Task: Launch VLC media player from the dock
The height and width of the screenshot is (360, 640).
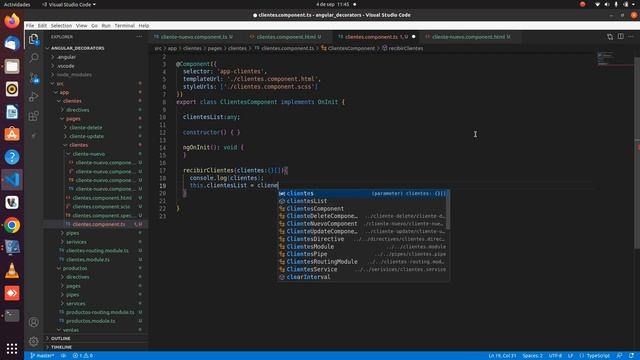Action: tap(12, 271)
